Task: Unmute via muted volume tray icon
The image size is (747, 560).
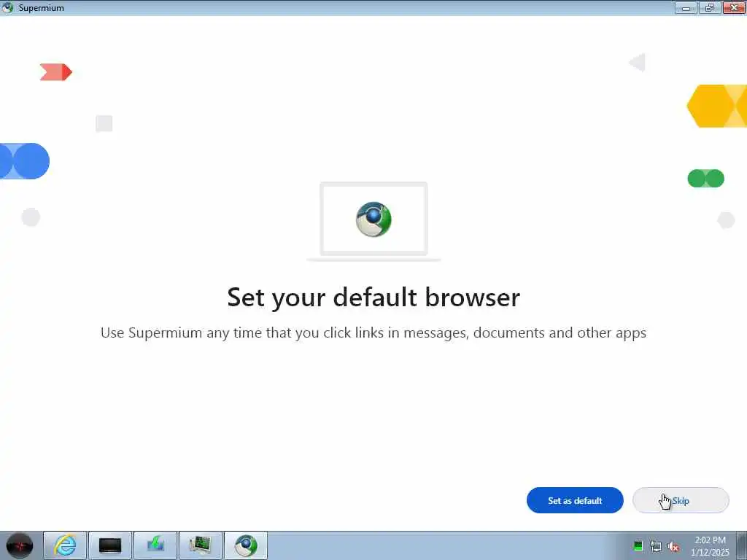Action: tap(673, 546)
